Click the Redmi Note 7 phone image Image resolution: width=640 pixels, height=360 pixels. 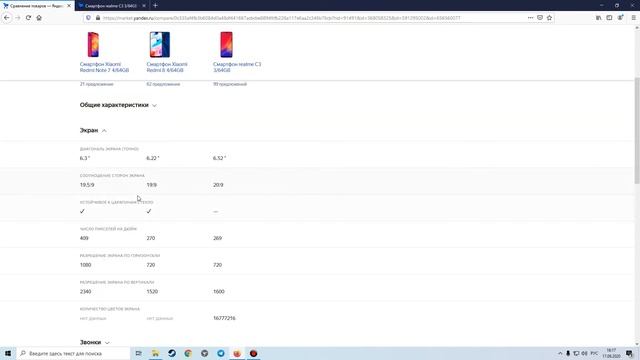tap(93, 44)
